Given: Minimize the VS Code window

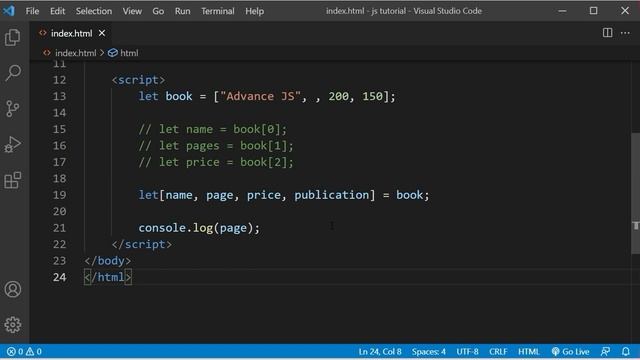Looking at the screenshot, I should 562,11.
